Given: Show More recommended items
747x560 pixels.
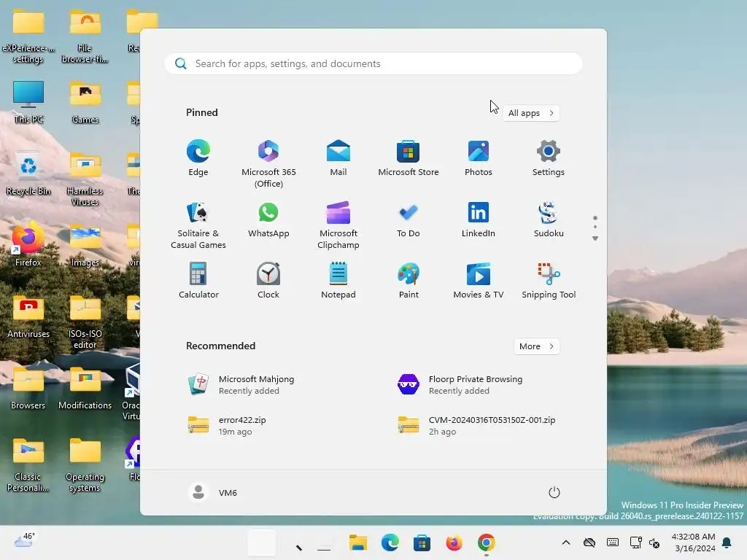Looking at the screenshot, I should pyautogui.click(x=536, y=346).
